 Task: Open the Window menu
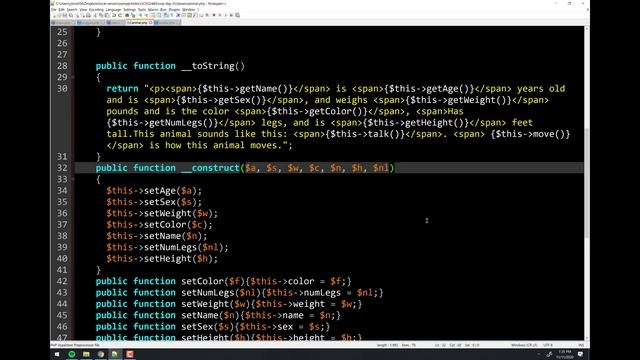point(189,9)
